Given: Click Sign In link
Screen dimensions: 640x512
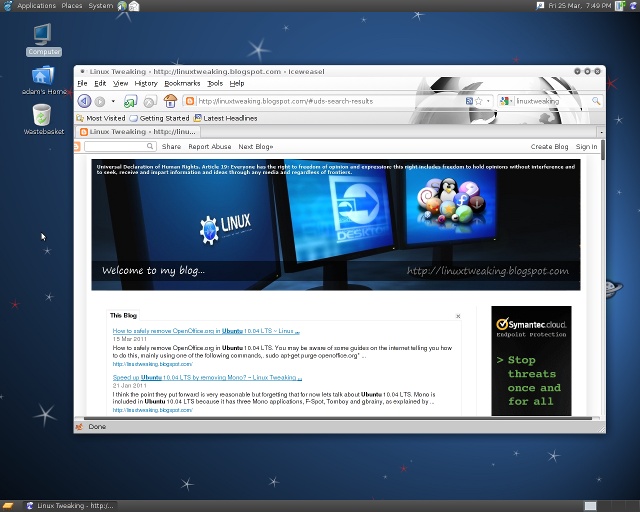Looking at the screenshot, I should pos(586,147).
